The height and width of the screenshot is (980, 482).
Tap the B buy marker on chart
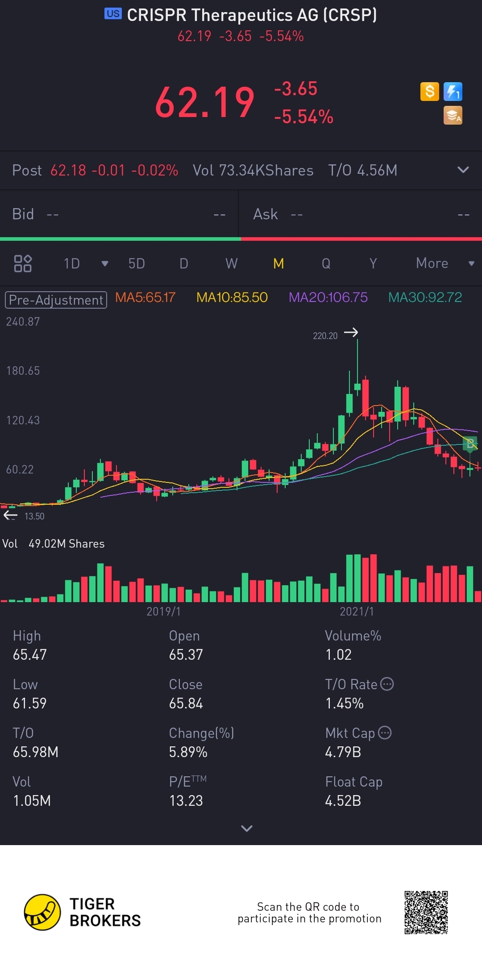(470, 444)
